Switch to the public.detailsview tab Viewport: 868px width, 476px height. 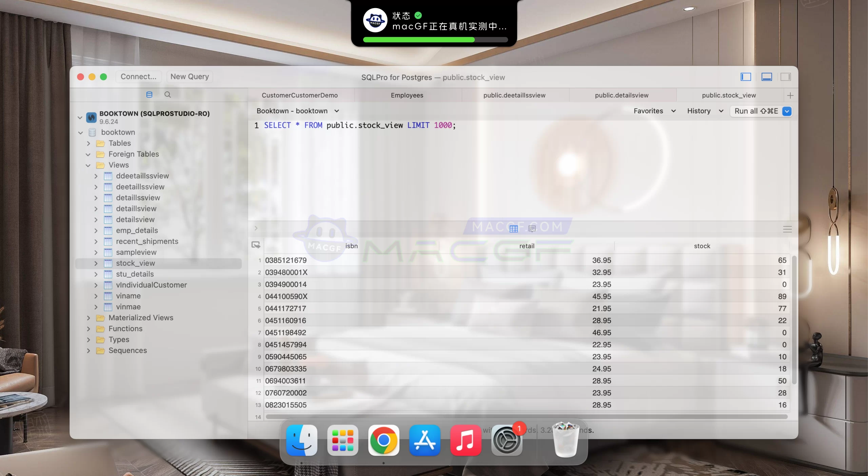(622, 95)
